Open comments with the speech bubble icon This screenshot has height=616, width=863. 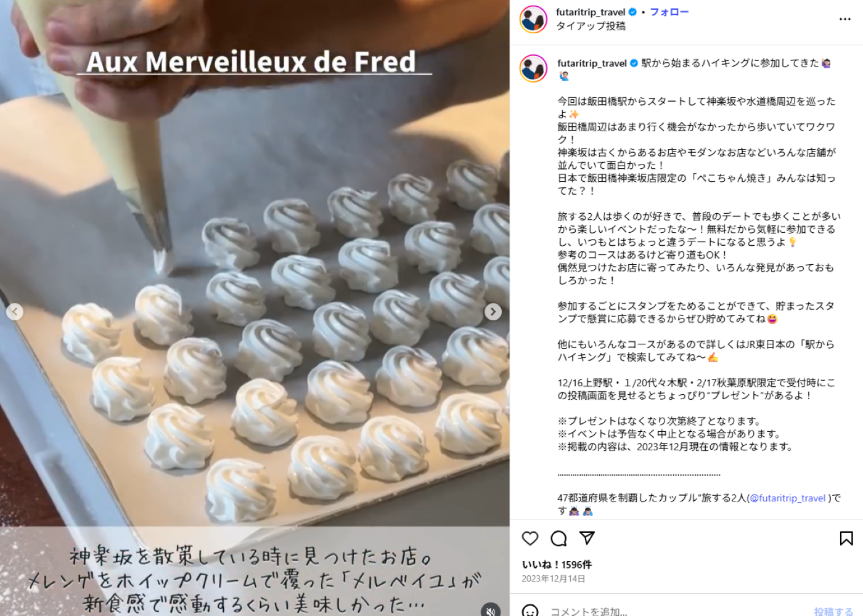tap(558, 538)
